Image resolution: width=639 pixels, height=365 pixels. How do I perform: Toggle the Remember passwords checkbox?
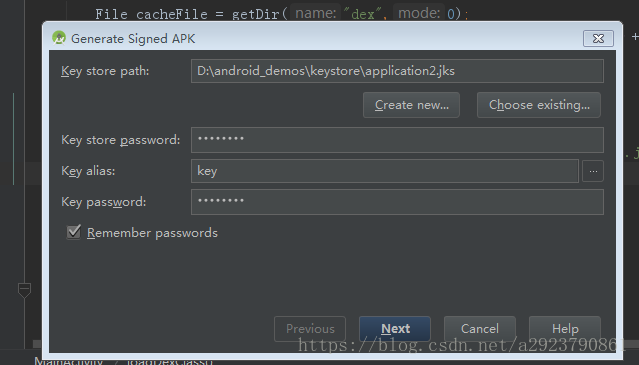[x=74, y=232]
